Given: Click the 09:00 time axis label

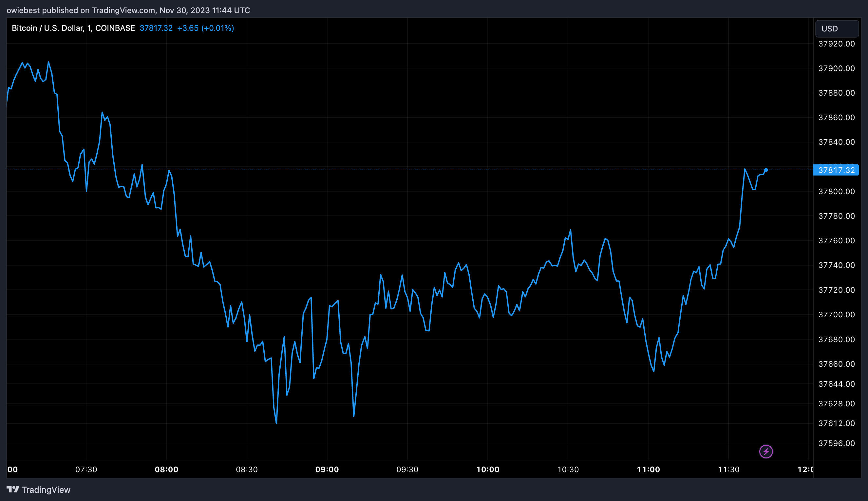Looking at the screenshot, I should [327, 470].
